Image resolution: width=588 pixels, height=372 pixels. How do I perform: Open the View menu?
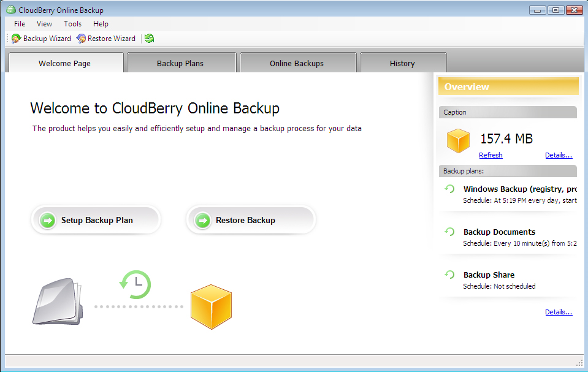pos(44,24)
